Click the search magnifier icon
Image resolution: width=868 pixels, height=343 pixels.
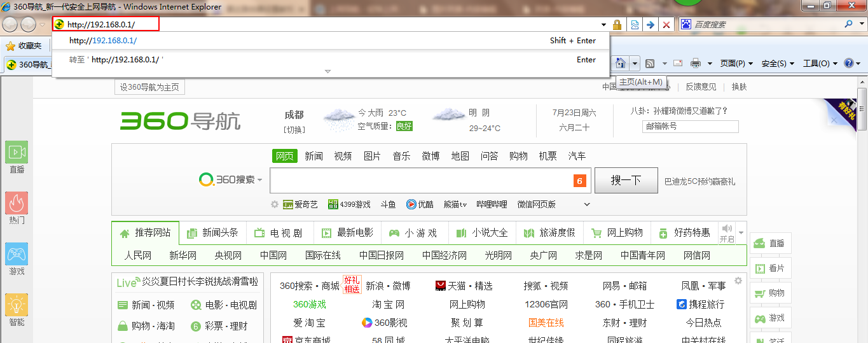coord(849,24)
